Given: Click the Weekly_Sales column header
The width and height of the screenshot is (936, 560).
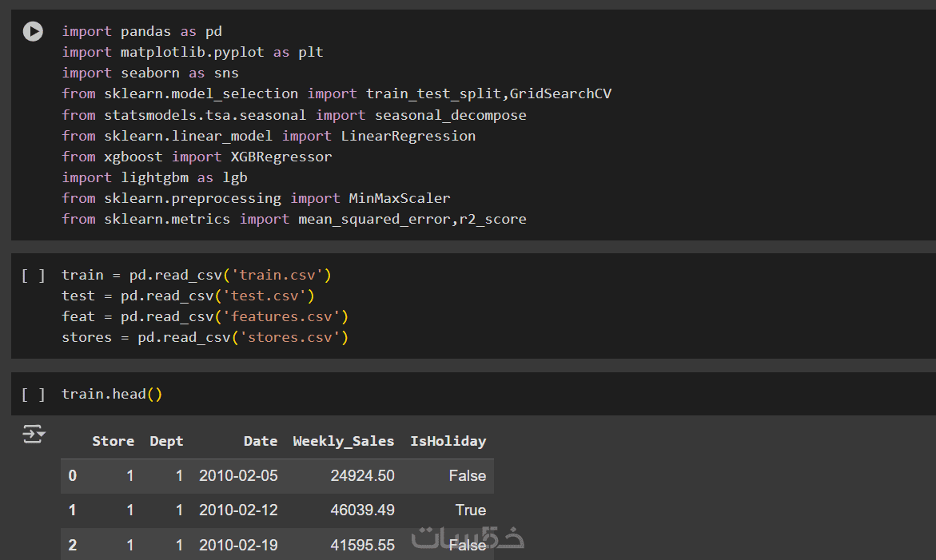Looking at the screenshot, I should click(343, 441).
